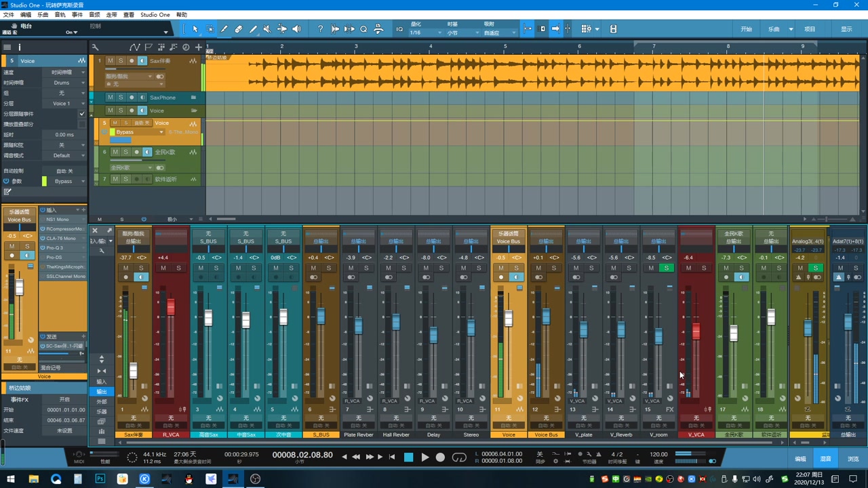Mute the Sax伴奏 track

pos(111,61)
